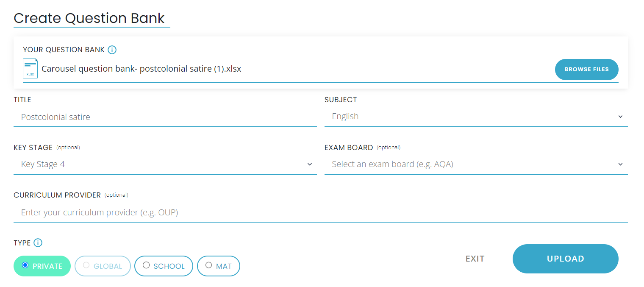Click the Create Question Bank heading
The width and height of the screenshot is (644, 287).
click(x=89, y=18)
